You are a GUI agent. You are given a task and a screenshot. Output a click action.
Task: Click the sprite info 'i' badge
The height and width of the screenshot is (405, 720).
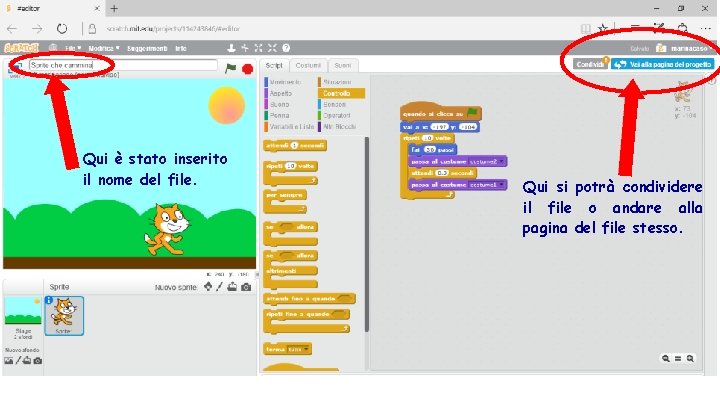click(49, 300)
